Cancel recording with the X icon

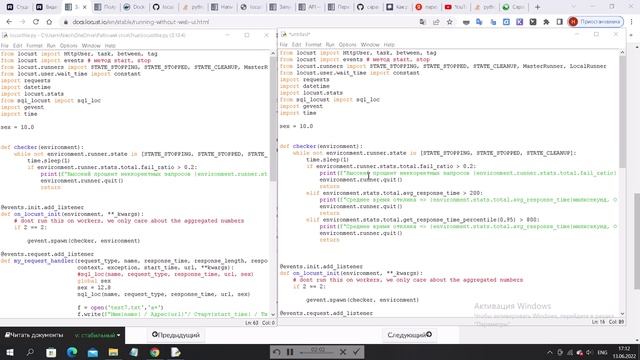point(343,352)
